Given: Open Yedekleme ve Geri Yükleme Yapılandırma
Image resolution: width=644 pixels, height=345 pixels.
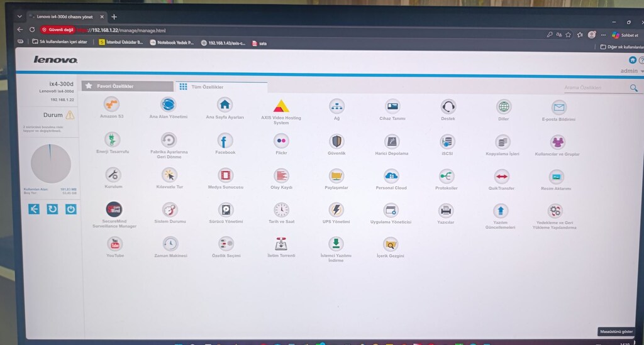Looking at the screenshot, I should (555, 211).
